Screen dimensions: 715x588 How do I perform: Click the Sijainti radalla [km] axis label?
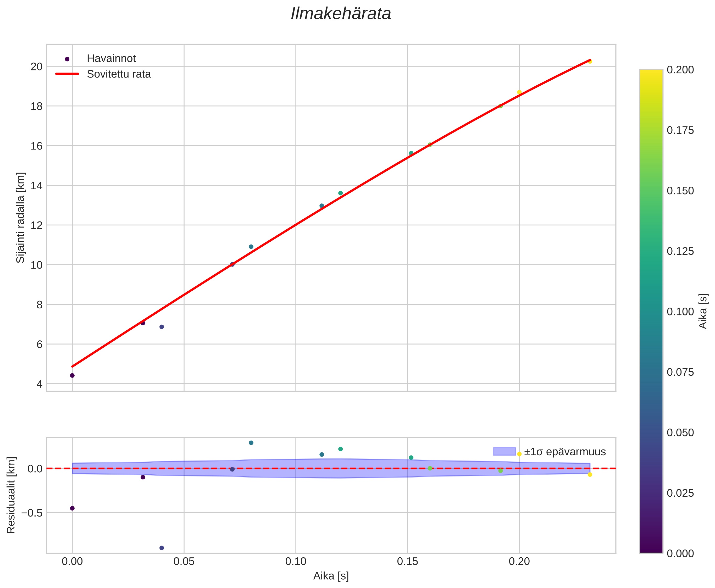click(21, 218)
